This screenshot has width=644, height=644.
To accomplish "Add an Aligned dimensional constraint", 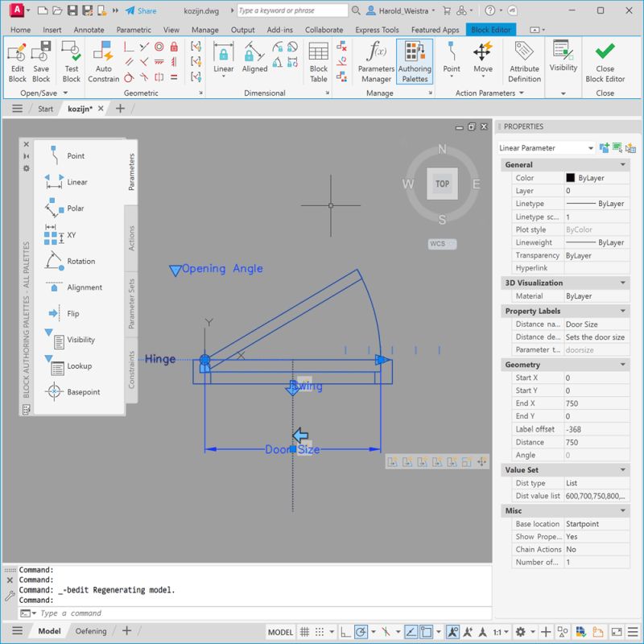I will point(254,58).
